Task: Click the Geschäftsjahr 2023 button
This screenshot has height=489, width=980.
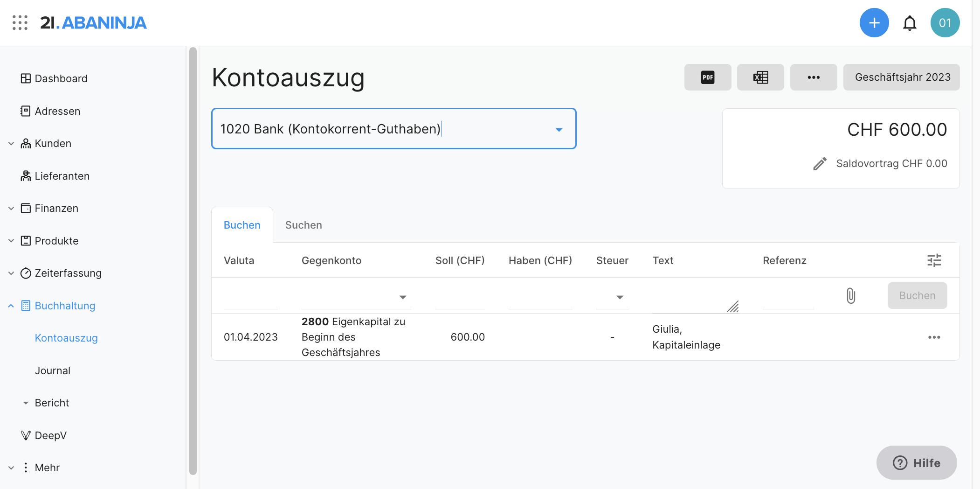Action: pyautogui.click(x=901, y=77)
